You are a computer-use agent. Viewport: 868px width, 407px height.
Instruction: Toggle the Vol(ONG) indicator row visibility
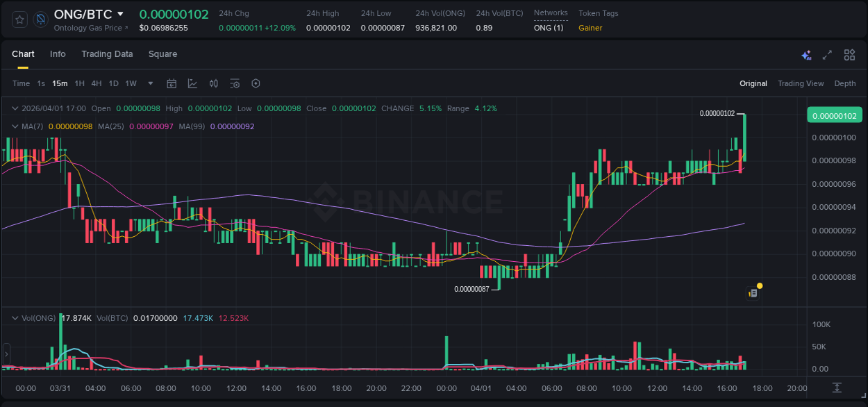point(15,318)
